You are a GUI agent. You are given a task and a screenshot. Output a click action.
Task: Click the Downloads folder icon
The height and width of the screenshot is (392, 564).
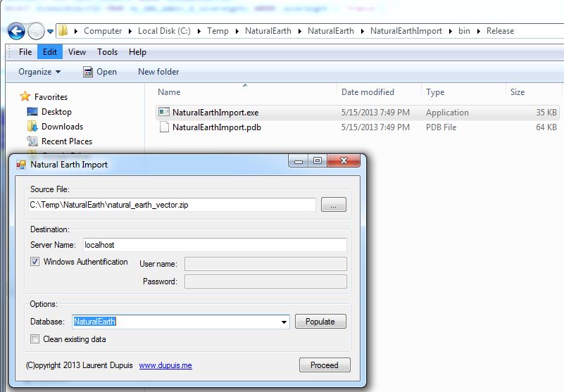click(x=32, y=127)
